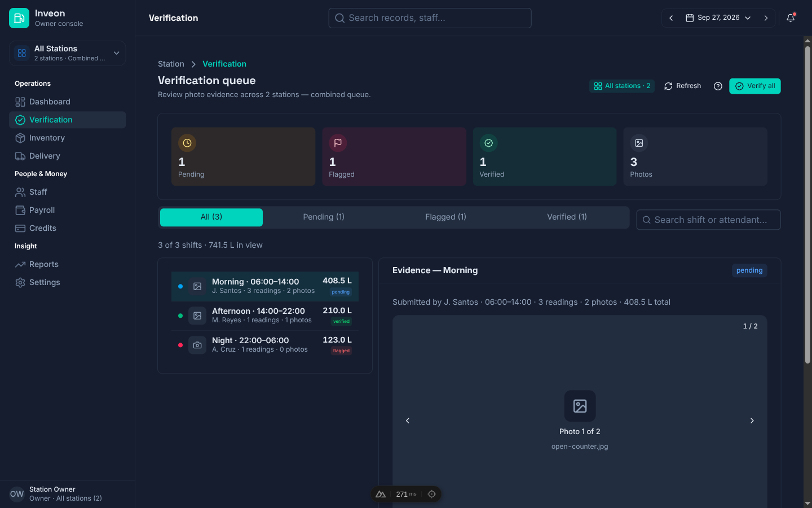Click the Inveon fuel pump logo
Viewport: 812px width, 508px height.
coord(19,18)
